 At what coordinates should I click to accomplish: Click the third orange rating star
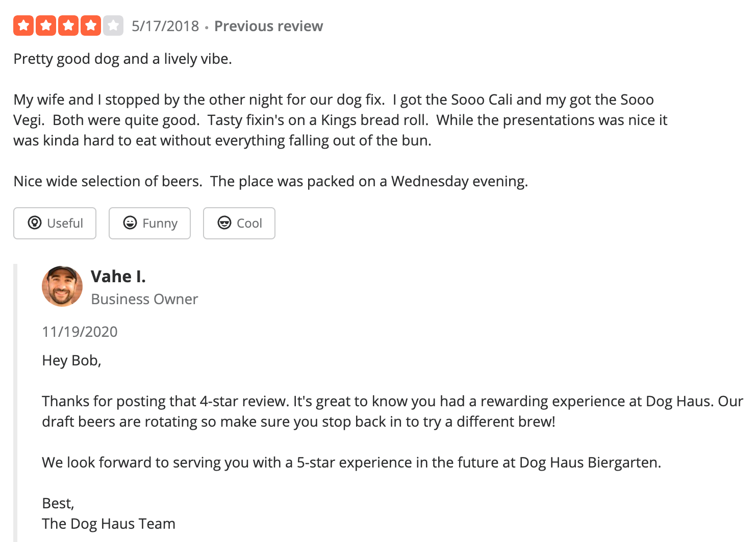click(68, 26)
